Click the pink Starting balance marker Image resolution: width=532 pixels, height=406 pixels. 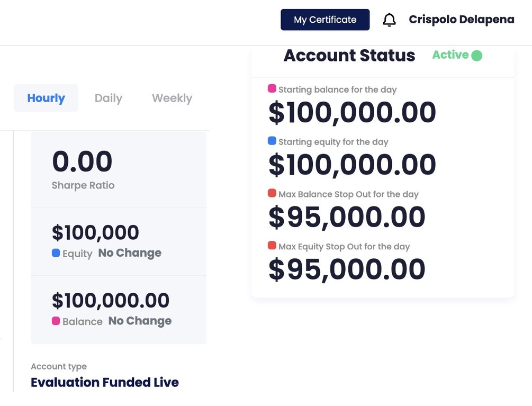pyautogui.click(x=272, y=88)
